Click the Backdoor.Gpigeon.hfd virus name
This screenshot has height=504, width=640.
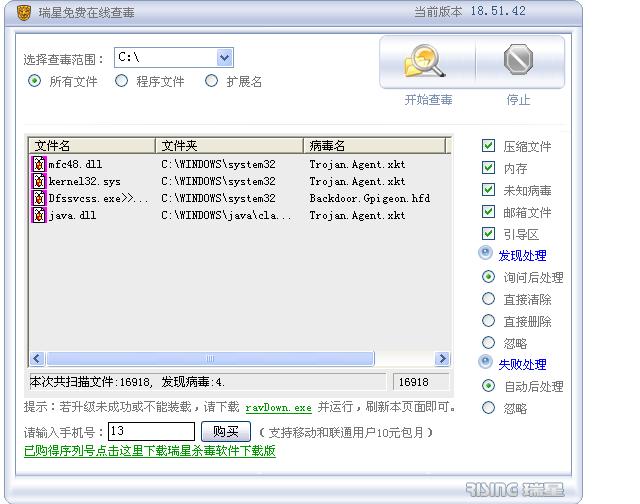(369, 198)
